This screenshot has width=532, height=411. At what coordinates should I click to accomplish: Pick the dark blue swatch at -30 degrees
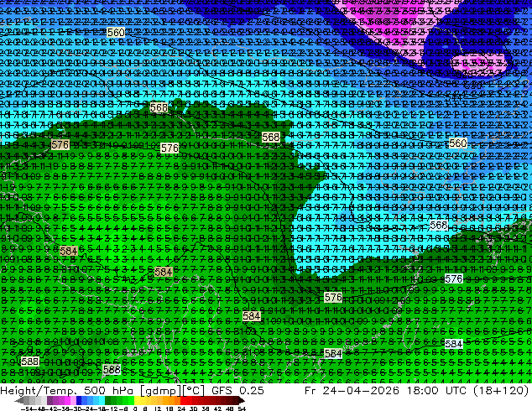pyautogui.click(x=79, y=401)
